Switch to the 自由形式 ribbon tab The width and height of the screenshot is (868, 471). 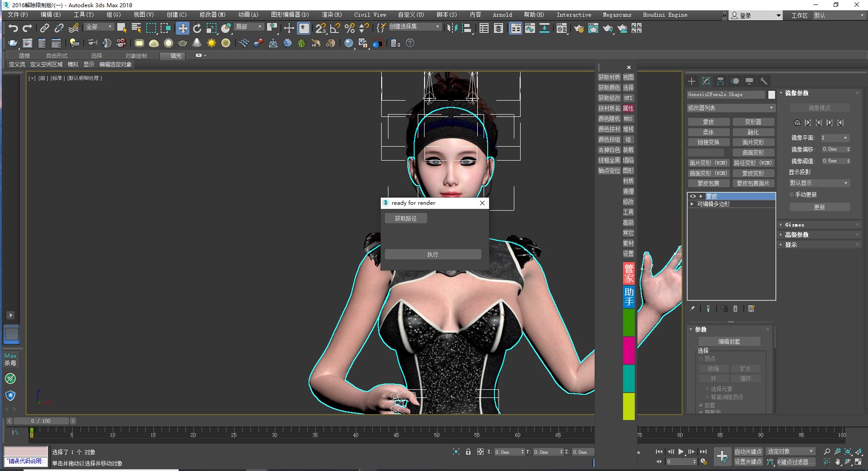57,56
